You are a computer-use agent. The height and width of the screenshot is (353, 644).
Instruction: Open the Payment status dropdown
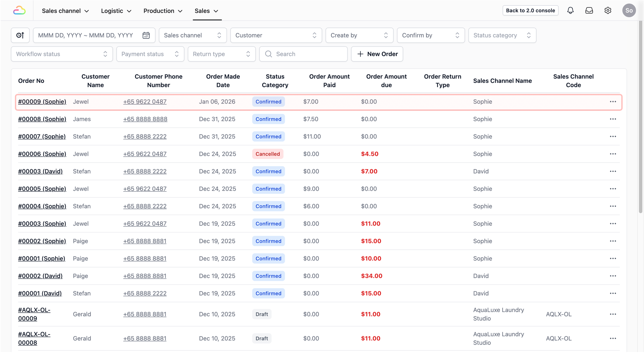pyautogui.click(x=150, y=54)
